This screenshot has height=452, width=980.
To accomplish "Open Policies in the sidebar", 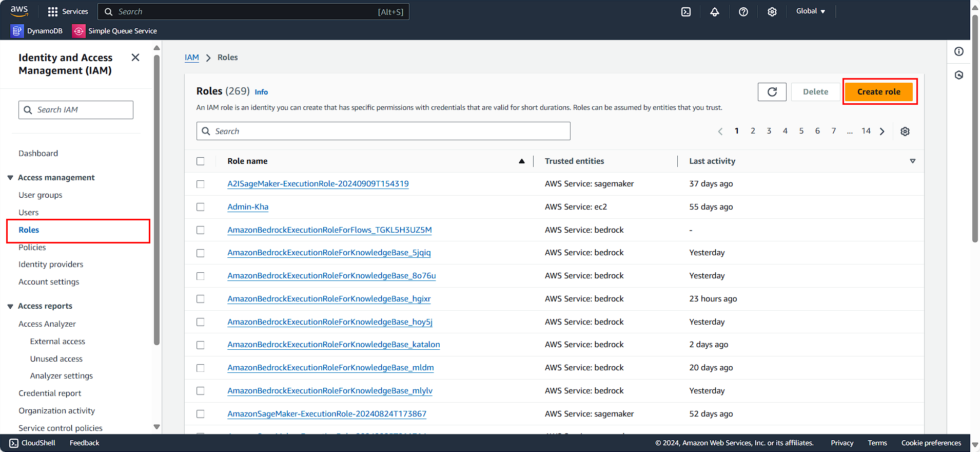I will point(32,248).
